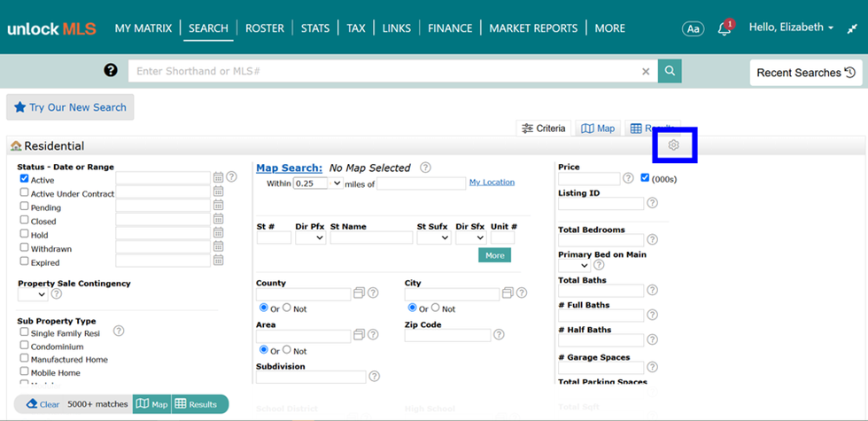
Task: Click the unlock MLS logo
Action: click(x=51, y=28)
